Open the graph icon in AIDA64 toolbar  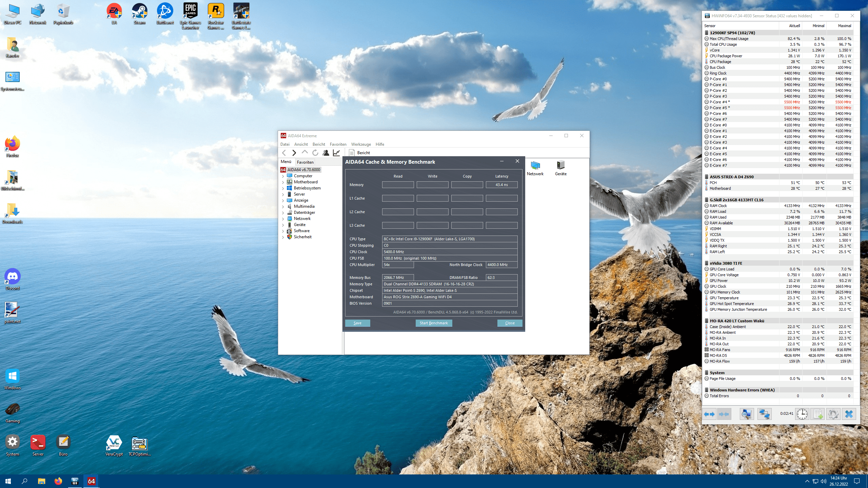click(x=336, y=153)
